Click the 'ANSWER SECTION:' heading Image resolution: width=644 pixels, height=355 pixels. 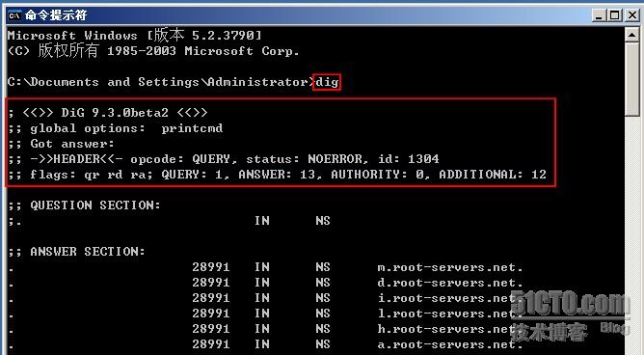tap(77, 252)
